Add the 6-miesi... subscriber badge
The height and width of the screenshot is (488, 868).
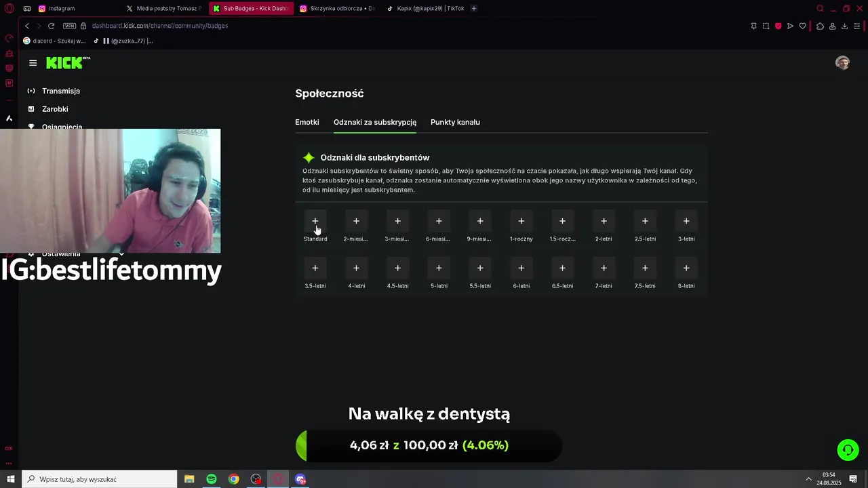pyautogui.click(x=439, y=221)
